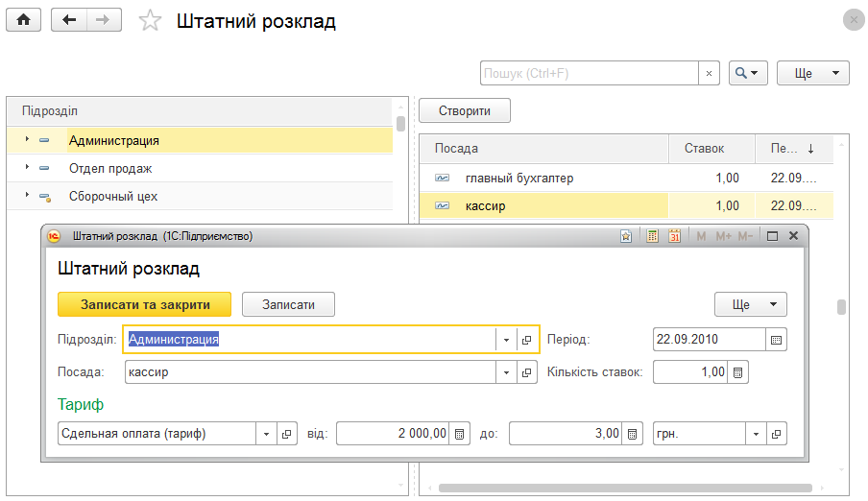The height and width of the screenshot is (501, 868).
Task: Maximize the Штатний розклад dialog
Action: tap(772, 236)
